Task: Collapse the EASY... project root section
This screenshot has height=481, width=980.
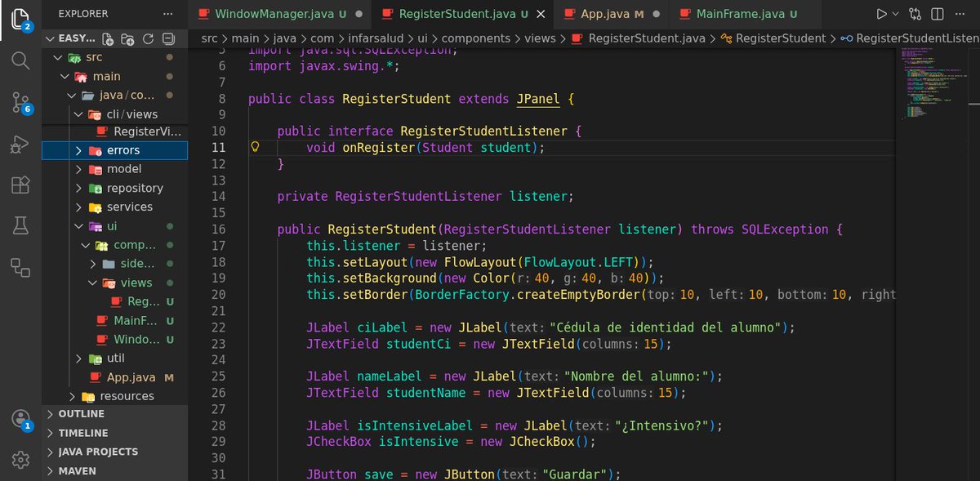Action: click(69, 39)
